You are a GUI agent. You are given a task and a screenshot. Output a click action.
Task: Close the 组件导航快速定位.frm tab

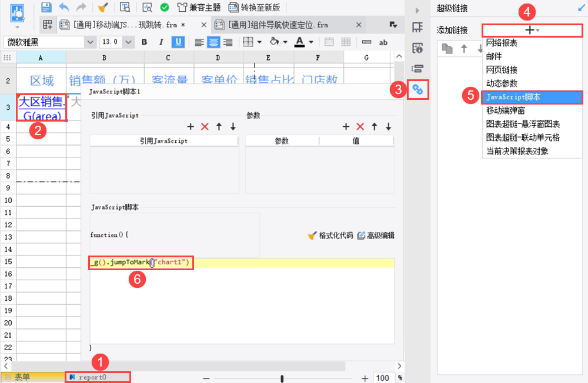[359, 25]
